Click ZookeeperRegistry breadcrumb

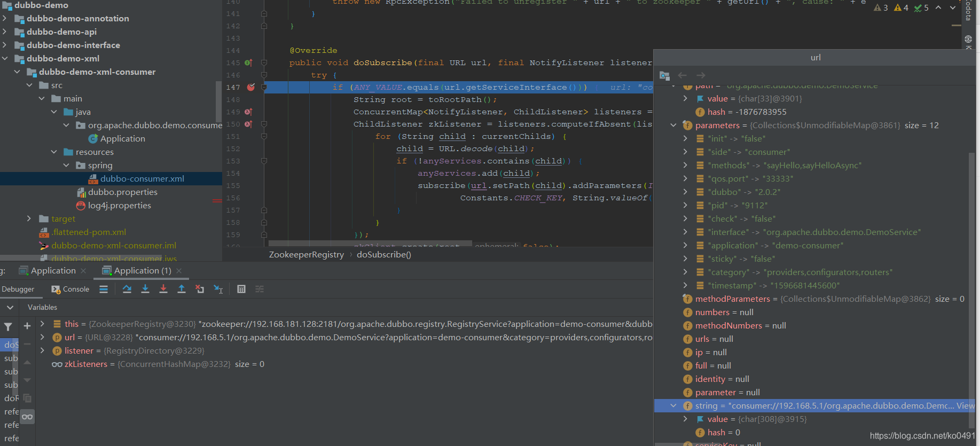point(307,254)
